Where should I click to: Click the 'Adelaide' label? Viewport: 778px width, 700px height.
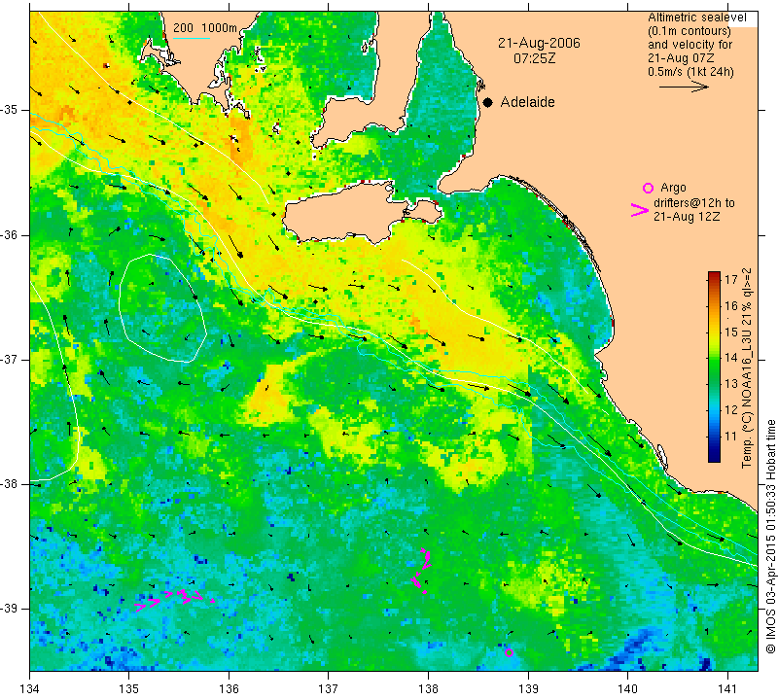tap(527, 102)
